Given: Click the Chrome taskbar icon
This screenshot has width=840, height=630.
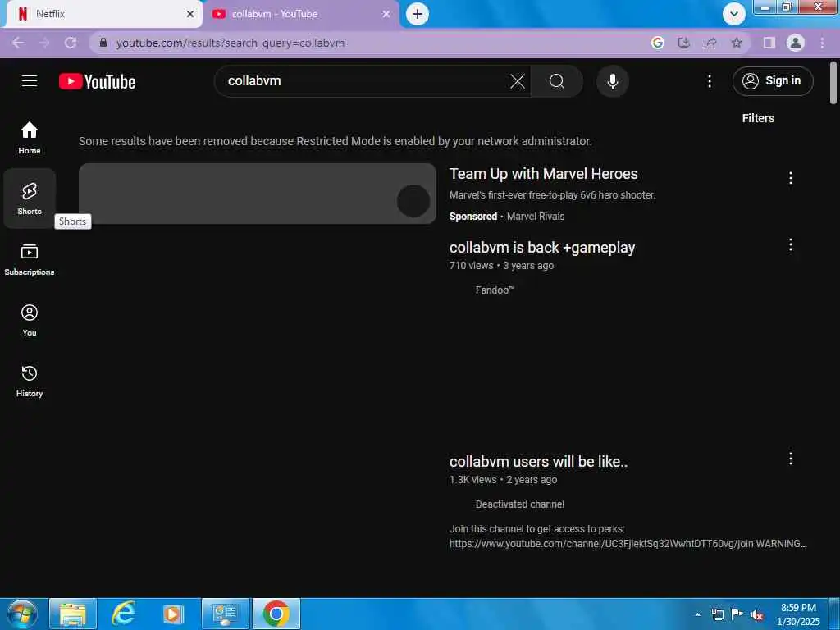Looking at the screenshot, I should (x=276, y=614).
